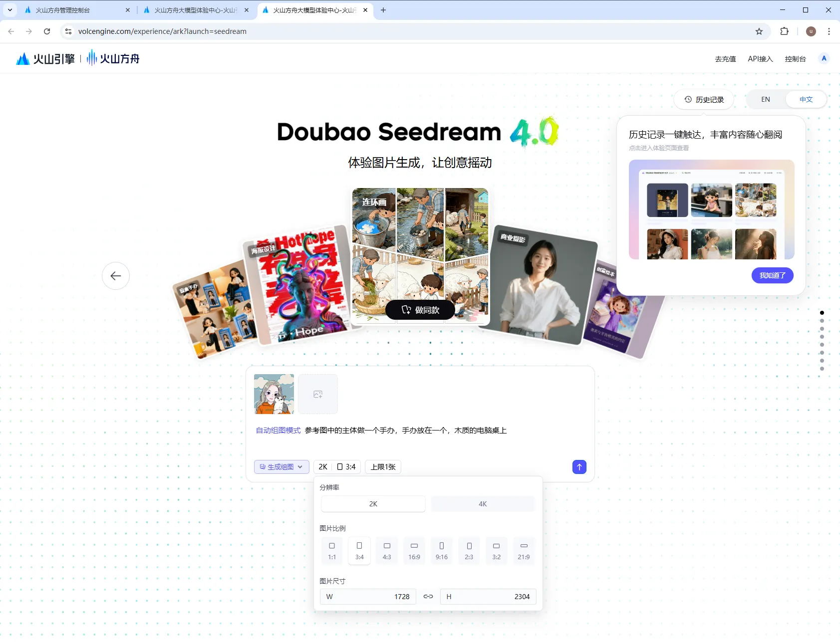Open the 生成组图 mode dropdown

point(281,467)
